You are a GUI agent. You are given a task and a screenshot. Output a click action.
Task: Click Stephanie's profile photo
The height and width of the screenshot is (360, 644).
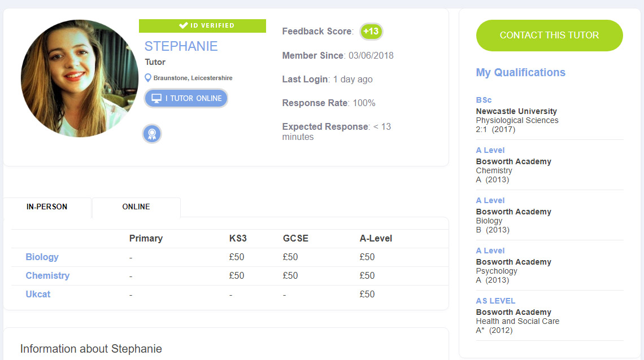(x=80, y=78)
